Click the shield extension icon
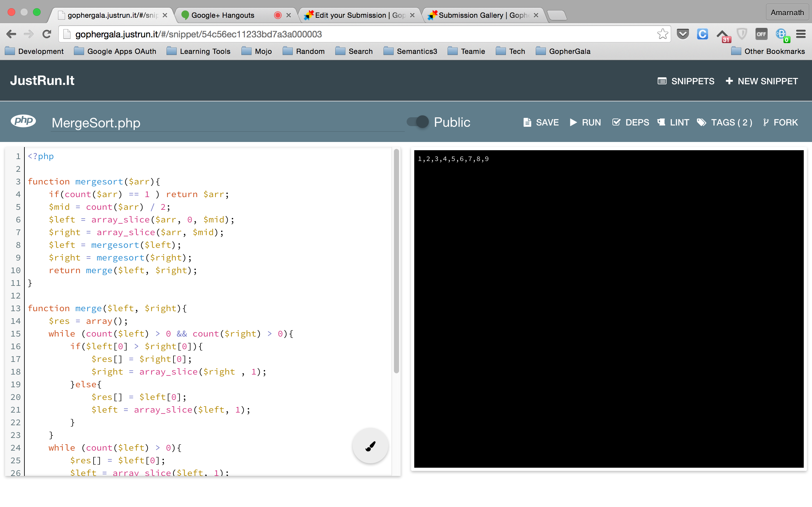This screenshot has height=507, width=812. 742,34
